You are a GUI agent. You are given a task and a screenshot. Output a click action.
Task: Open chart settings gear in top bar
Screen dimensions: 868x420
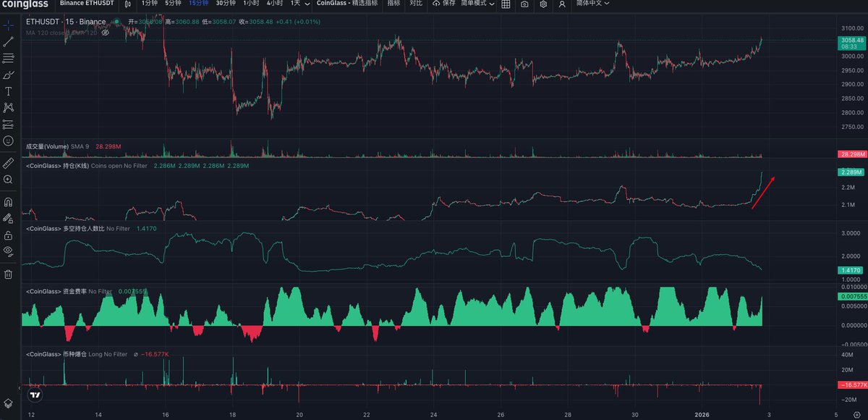543,4
